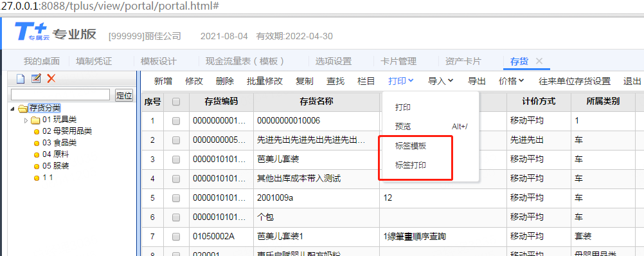Select 04 原料 tree item
644x256 pixels.
tap(55, 154)
